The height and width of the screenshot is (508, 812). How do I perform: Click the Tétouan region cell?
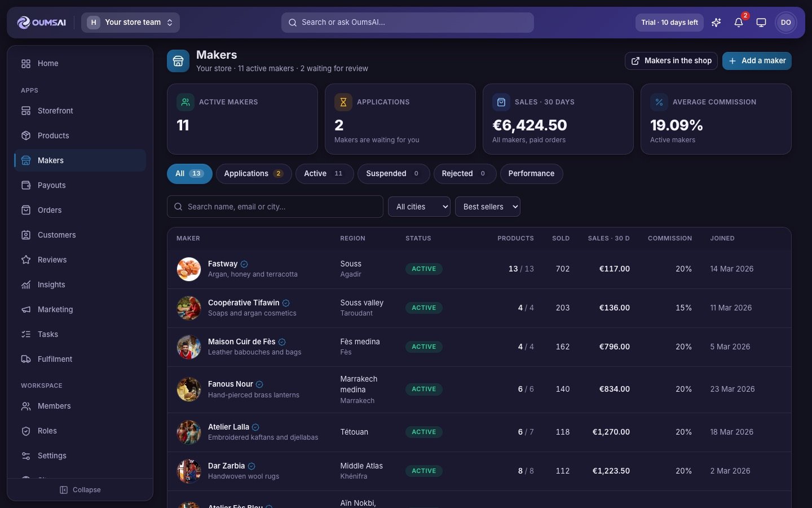354,432
